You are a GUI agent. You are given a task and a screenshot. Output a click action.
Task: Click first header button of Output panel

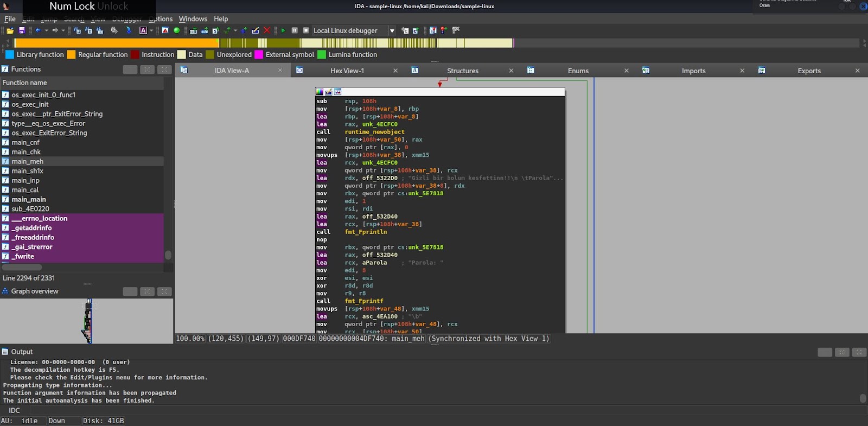click(825, 352)
